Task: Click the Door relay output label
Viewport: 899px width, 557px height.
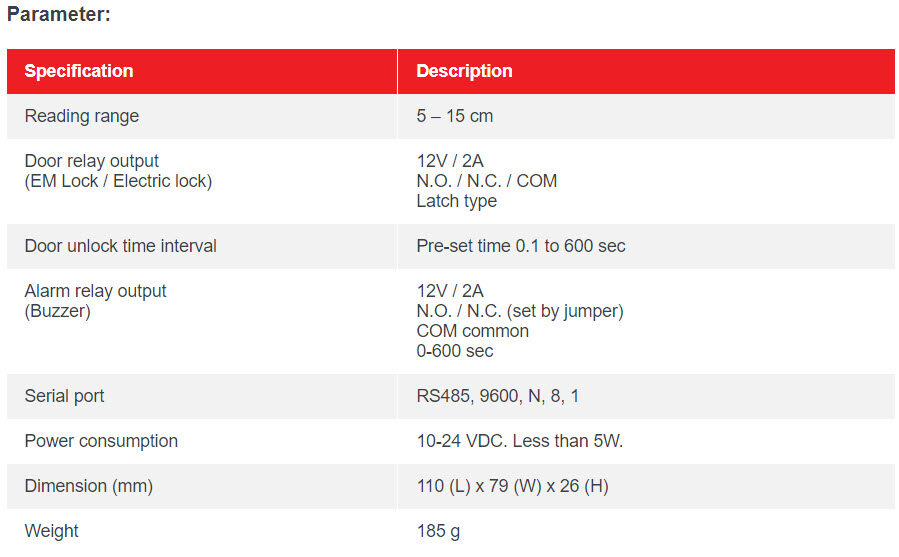Action: click(x=92, y=161)
